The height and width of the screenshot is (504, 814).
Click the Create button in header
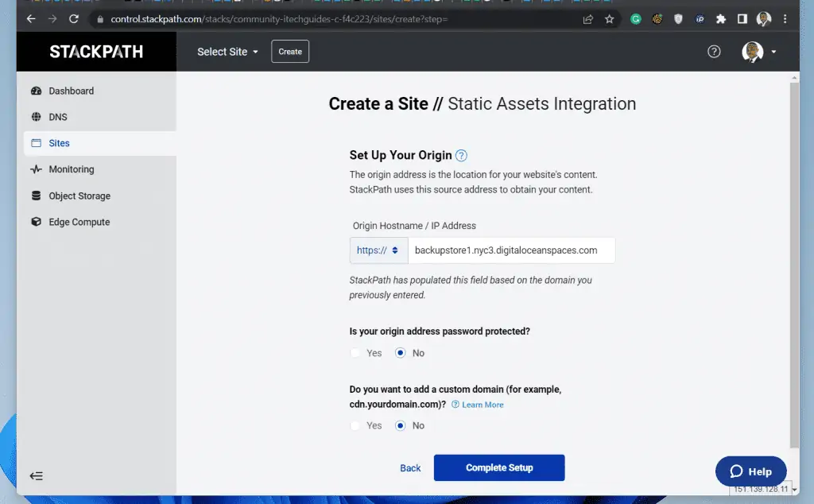(x=290, y=52)
